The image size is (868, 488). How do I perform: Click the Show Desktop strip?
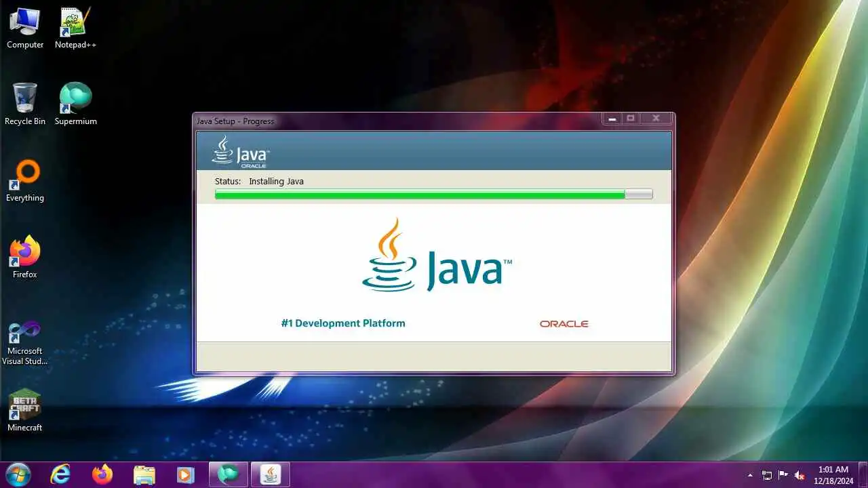(863, 474)
